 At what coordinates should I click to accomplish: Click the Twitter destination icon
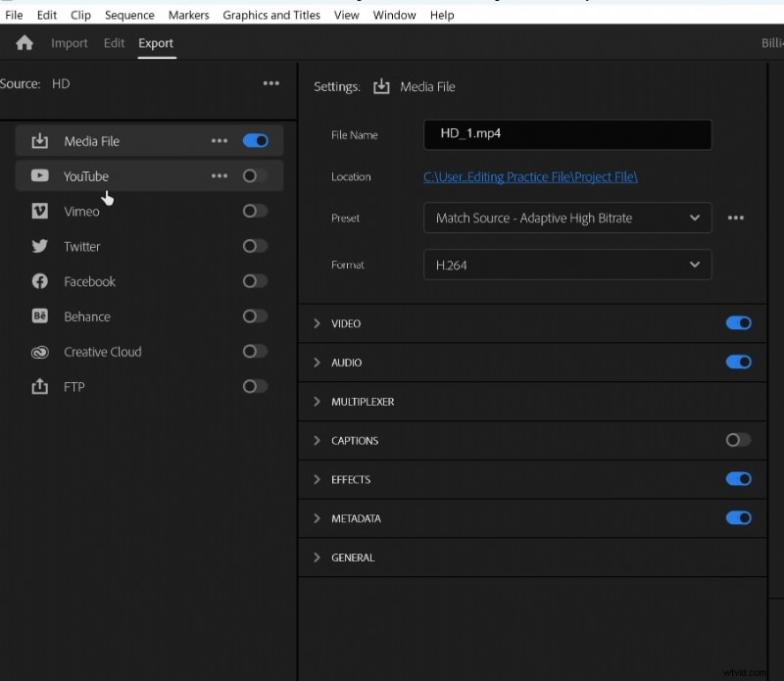coord(40,246)
